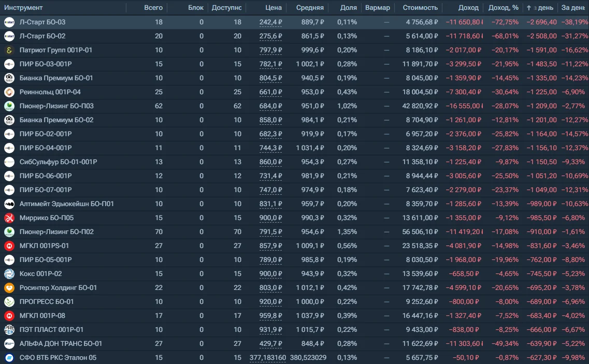Click the Бианка Премиум БО-01 logo icon
The height and width of the screenshot is (364, 589).
pyautogui.click(x=9, y=78)
